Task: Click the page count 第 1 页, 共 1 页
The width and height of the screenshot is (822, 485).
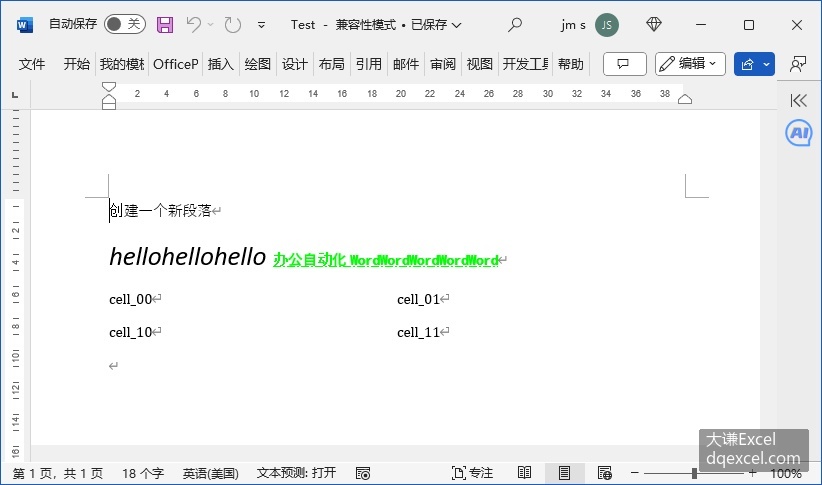Action: coord(58,473)
